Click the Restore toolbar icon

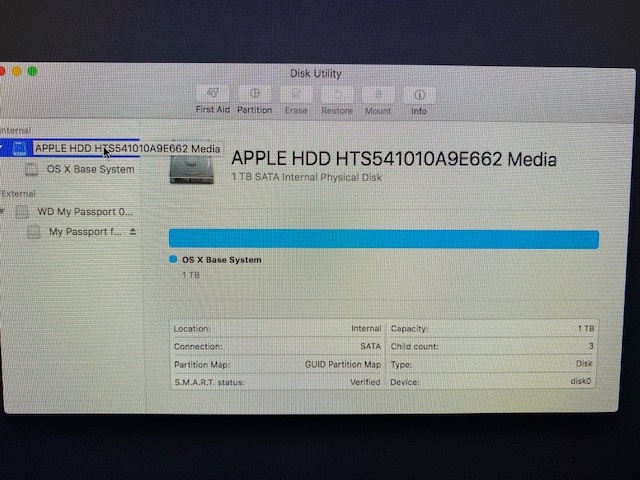[337, 95]
